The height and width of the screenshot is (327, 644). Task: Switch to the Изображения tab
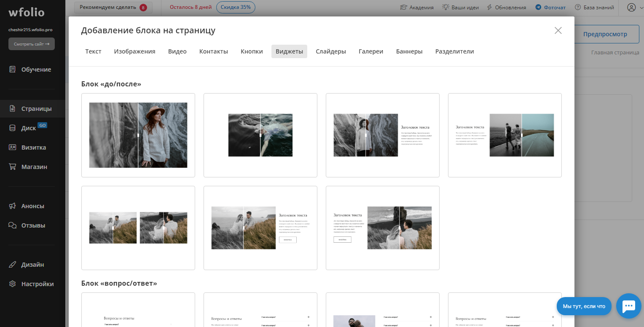click(134, 51)
